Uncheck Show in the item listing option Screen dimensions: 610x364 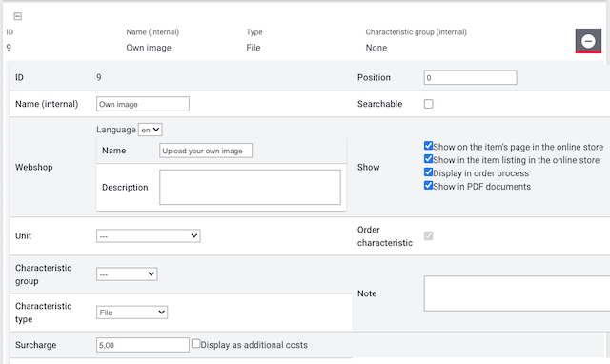tap(428, 159)
